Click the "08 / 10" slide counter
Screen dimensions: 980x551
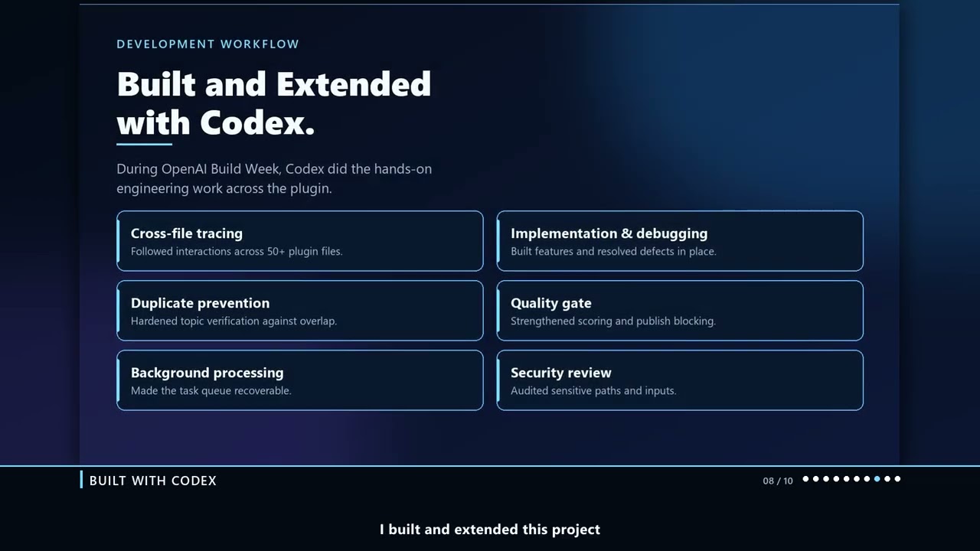click(x=778, y=481)
